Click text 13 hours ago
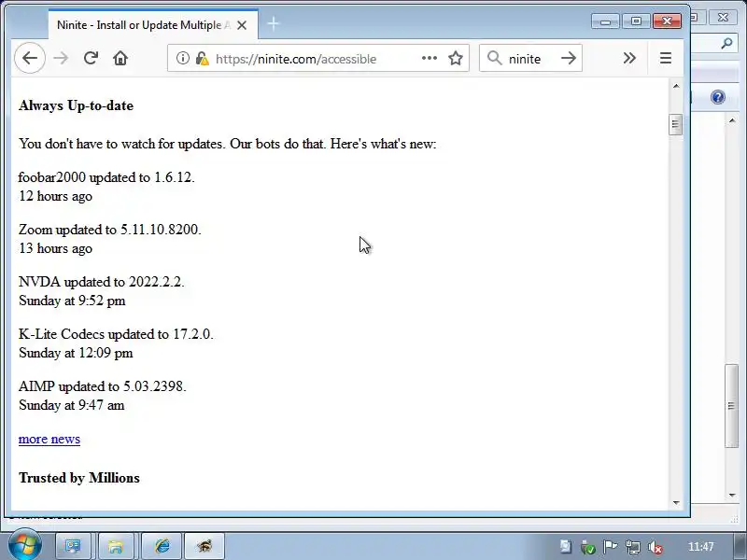The height and width of the screenshot is (560, 747). point(55,248)
